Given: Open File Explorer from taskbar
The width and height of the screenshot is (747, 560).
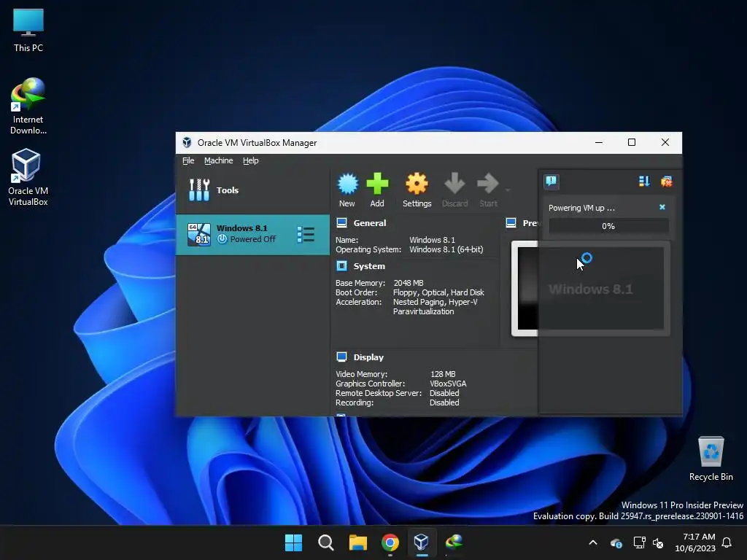Looking at the screenshot, I should click(x=357, y=542).
